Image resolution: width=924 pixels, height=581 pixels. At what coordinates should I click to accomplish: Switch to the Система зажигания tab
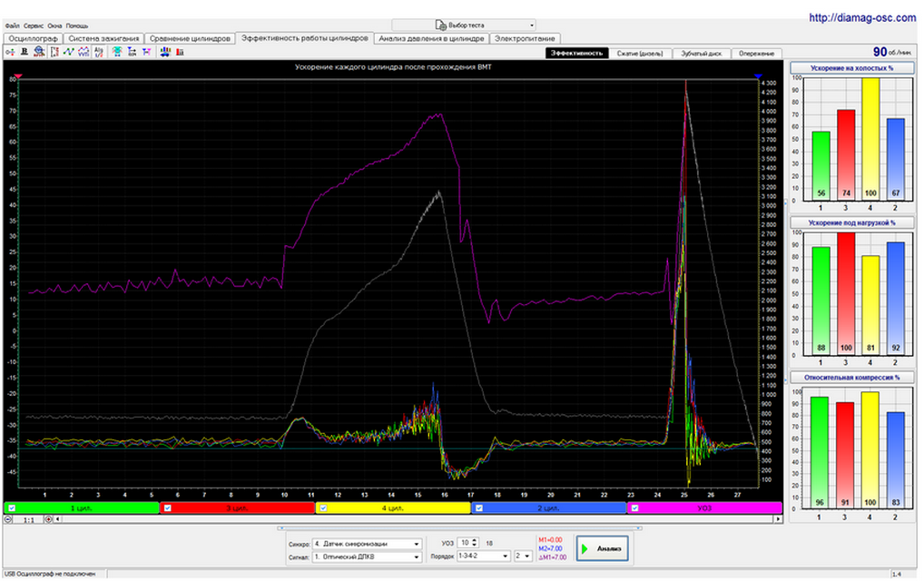point(103,38)
